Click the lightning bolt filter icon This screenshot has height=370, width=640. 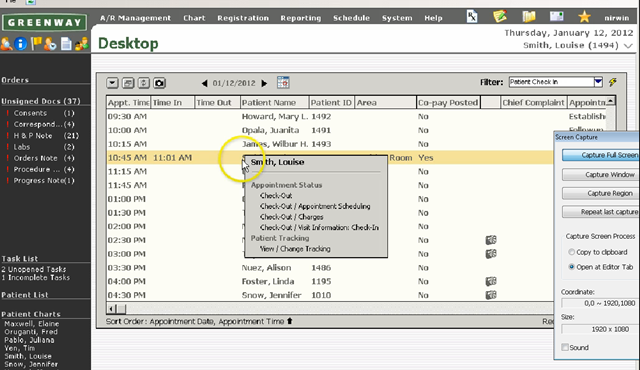[x=612, y=82]
